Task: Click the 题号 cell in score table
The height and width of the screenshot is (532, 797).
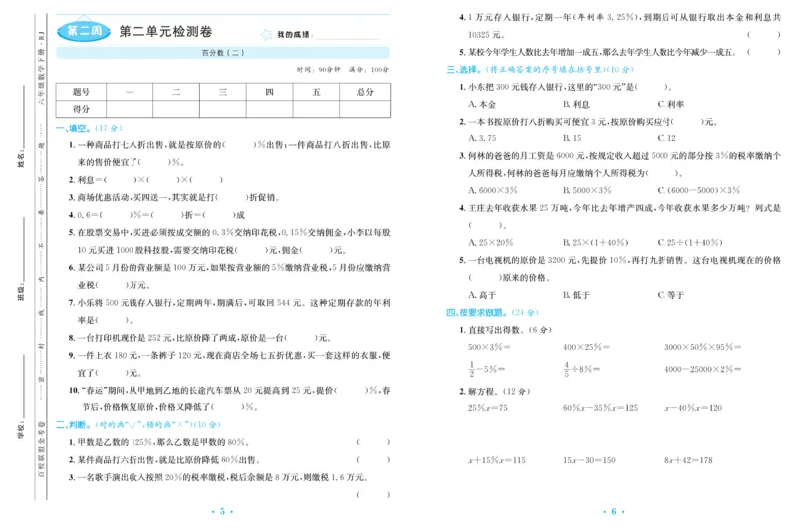Action: point(82,92)
